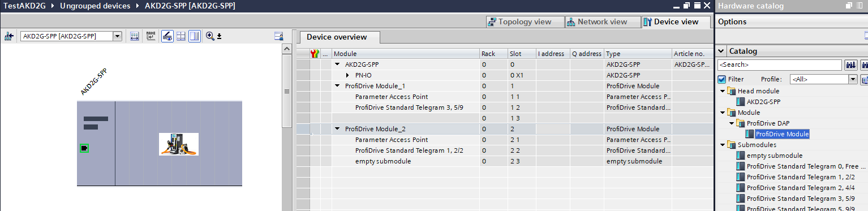Image resolution: width=868 pixels, height=211 pixels.
Task: Click the AKD2G drive thumbnail image
Action: point(179,144)
